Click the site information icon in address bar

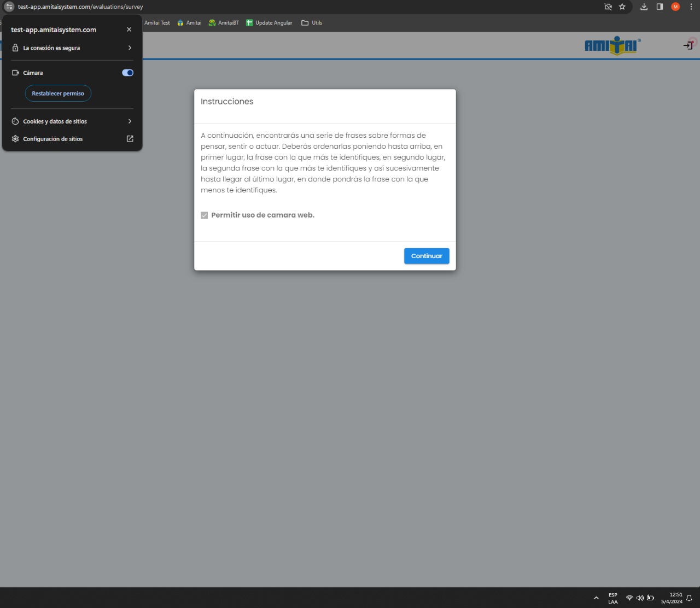point(9,7)
